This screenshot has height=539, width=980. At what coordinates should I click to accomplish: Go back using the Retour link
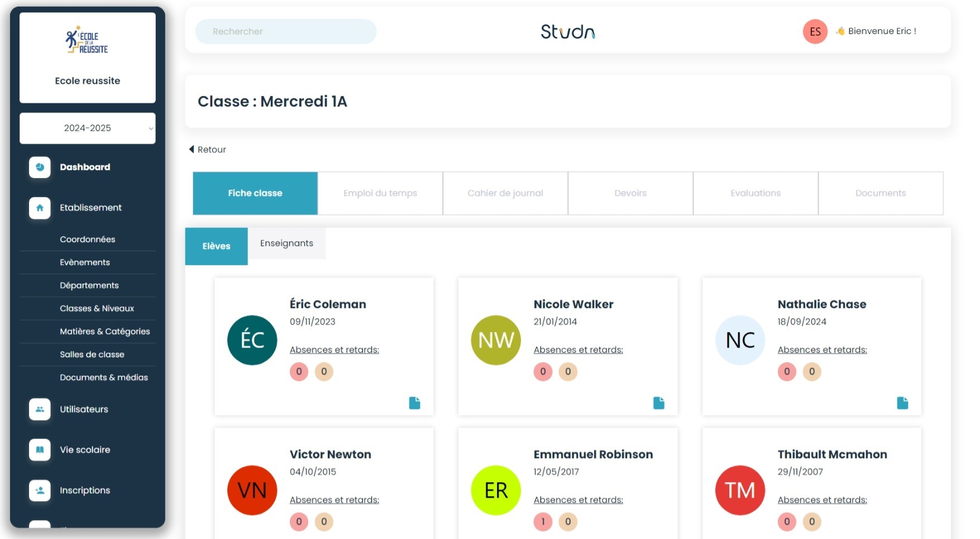click(x=208, y=150)
